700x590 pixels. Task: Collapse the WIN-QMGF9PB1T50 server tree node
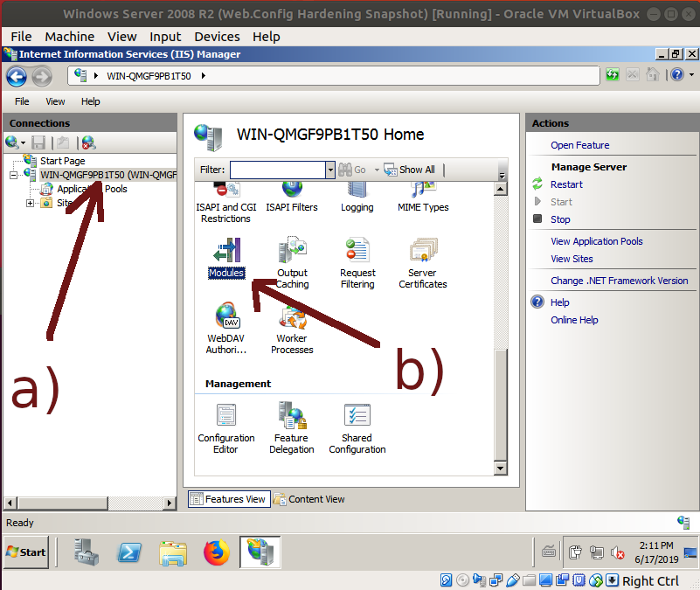click(x=13, y=176)
